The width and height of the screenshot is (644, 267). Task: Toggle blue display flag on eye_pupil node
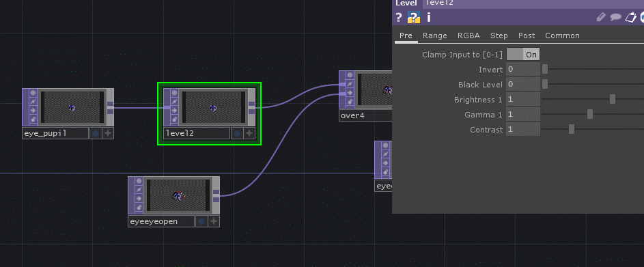tap(96, 133)
